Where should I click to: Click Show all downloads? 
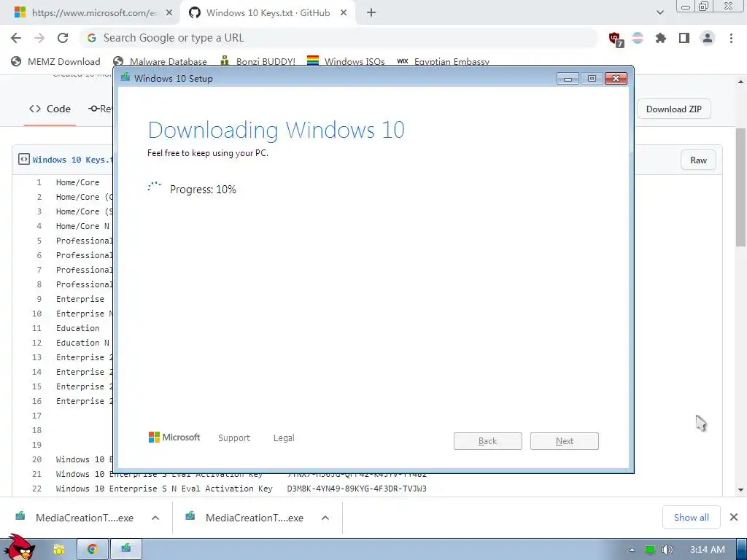click(x=692, y=517)
